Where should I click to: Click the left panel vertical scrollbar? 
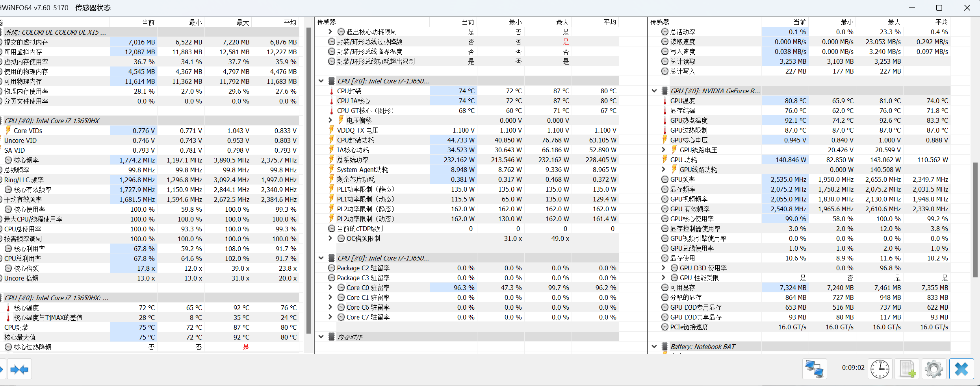[x=308, y=181]
